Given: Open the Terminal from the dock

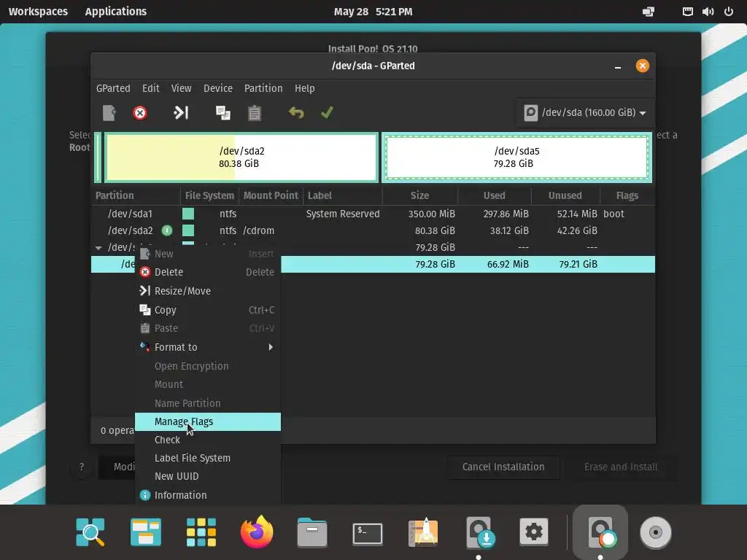Looking at the screenshot, I should pyautogui.click(x=368, y=533).
